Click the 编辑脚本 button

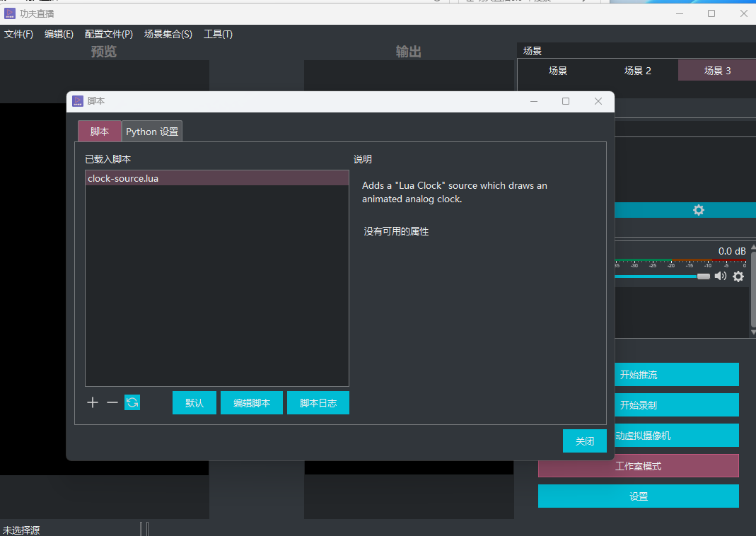pos(252,403)
